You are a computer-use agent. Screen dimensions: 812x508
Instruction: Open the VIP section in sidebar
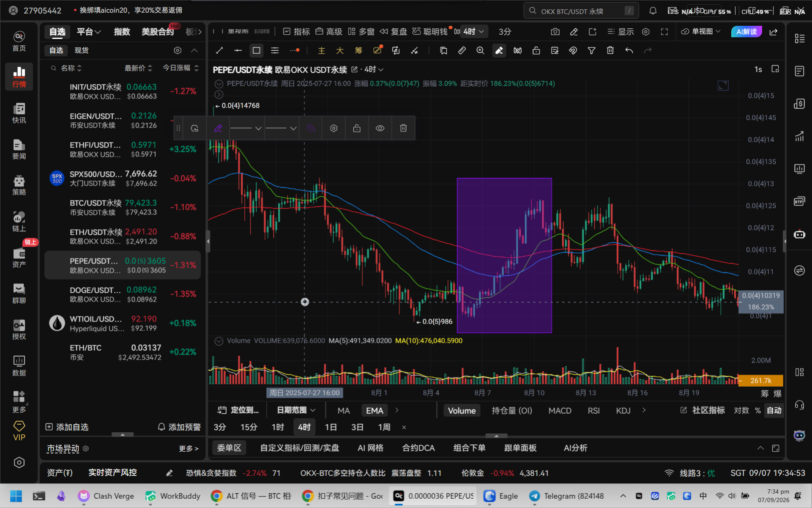19,431
